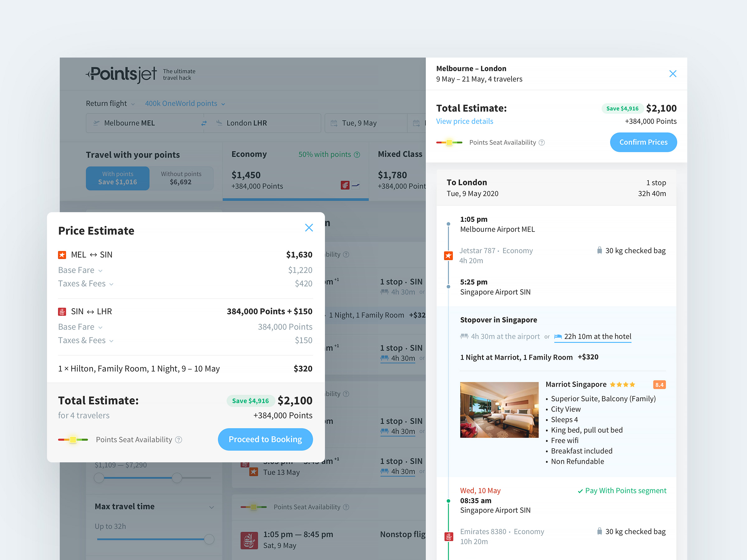
Task: Click Proceed to Booking button
Action: pos(265,439)
